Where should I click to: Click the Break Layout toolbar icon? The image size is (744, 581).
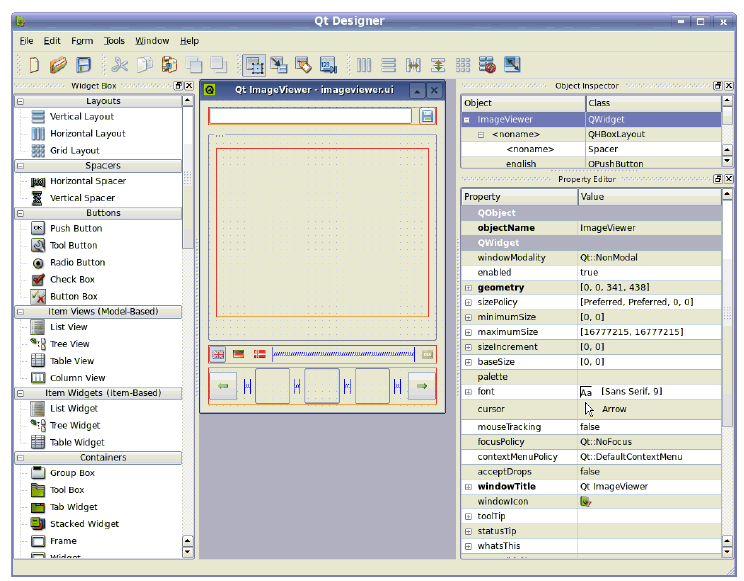pos(488,65)
